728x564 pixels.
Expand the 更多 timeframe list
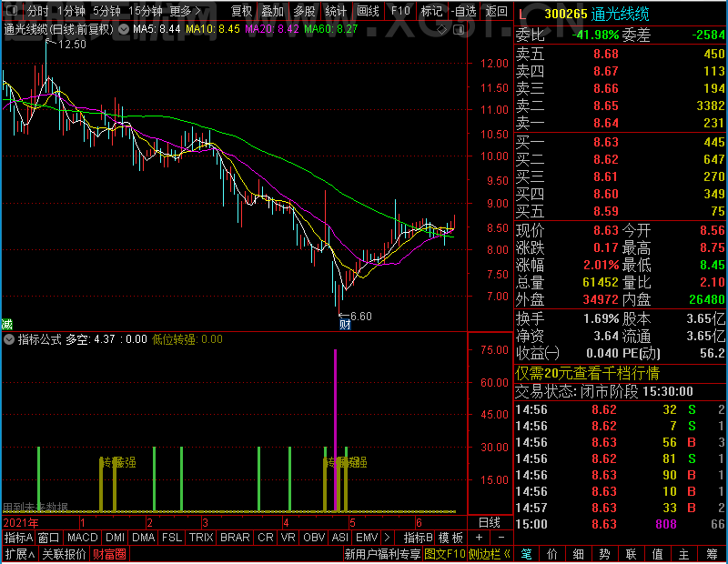tap(186, 10)
